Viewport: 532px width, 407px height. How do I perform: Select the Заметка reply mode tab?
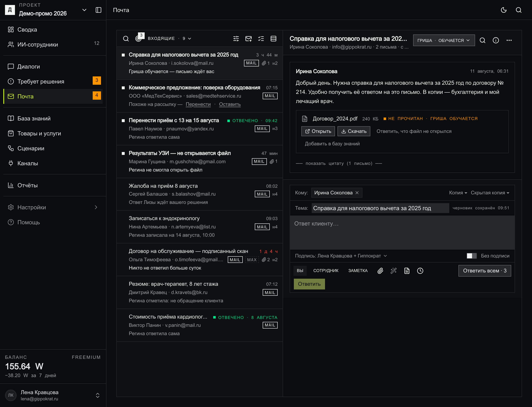pyautogui.click(x=358, y=271)
